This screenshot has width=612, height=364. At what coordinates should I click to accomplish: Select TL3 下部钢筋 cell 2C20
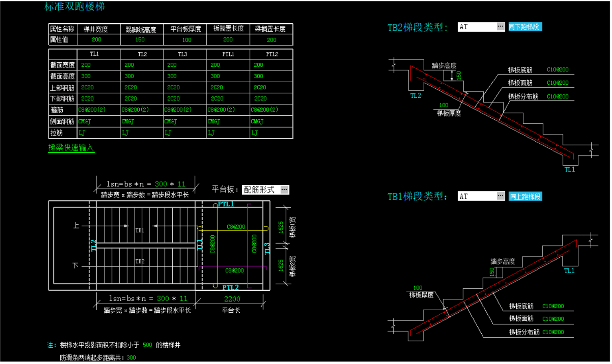coord(173,99)
